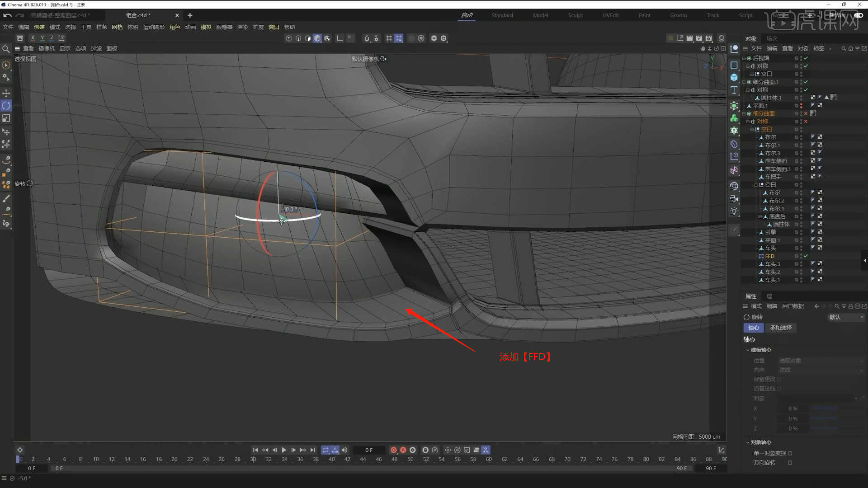
Task: Select the 引擎 object in tree
Action: click(770, 232)
